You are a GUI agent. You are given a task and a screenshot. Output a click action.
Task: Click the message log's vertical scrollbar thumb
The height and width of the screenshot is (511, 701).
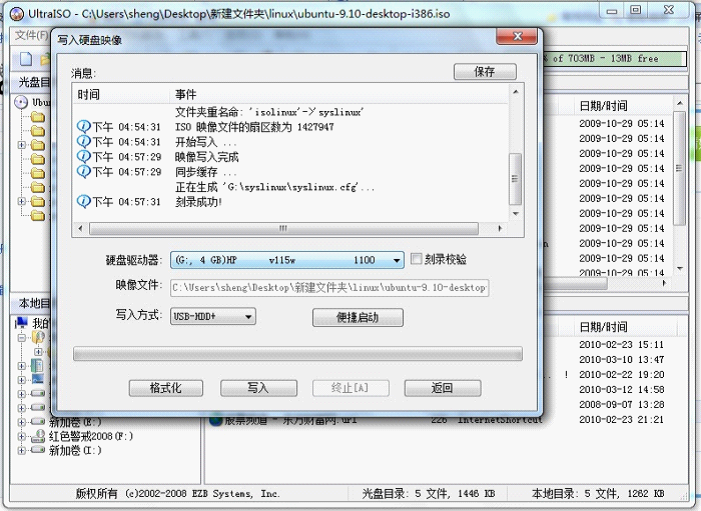515,178
